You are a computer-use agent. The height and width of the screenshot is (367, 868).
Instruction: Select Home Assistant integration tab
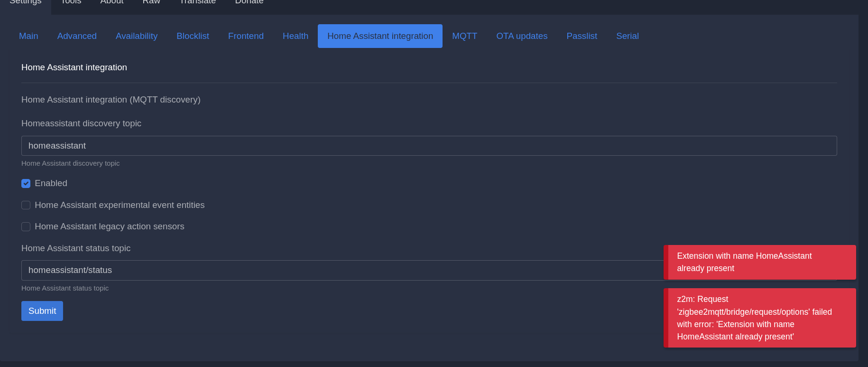point(380,36)
